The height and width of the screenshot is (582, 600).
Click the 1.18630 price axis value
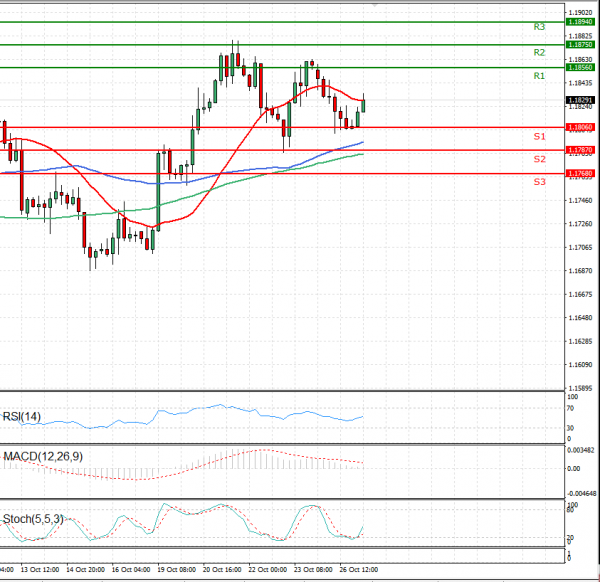pyautogui.click(x=580, y=59)
